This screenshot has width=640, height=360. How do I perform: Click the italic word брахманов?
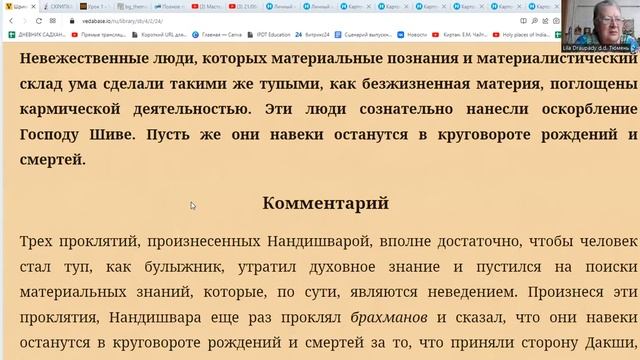(x=389, y=318)
